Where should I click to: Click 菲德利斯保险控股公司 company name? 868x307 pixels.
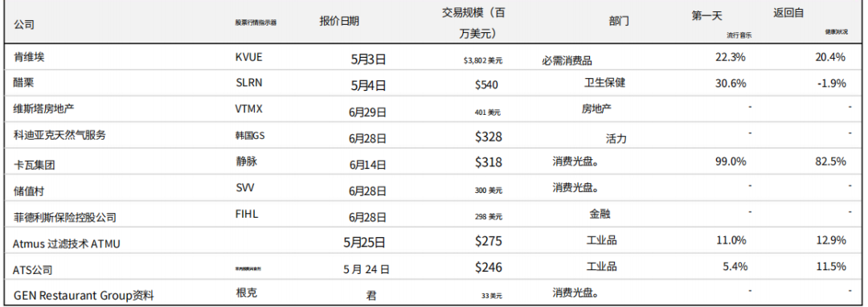click(x=65, y=217)
